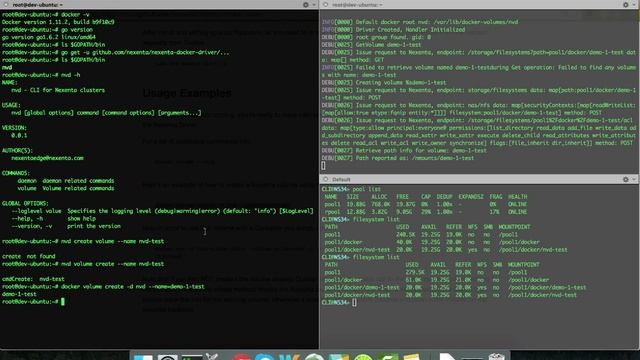
Task: Click the 'go version go1.6.2 linux/amd64' output line
Action: [x=49, y=37]
